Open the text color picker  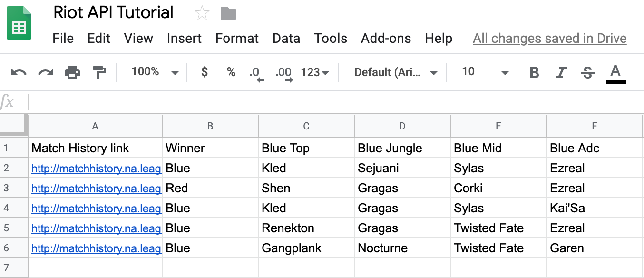(615, 73)
